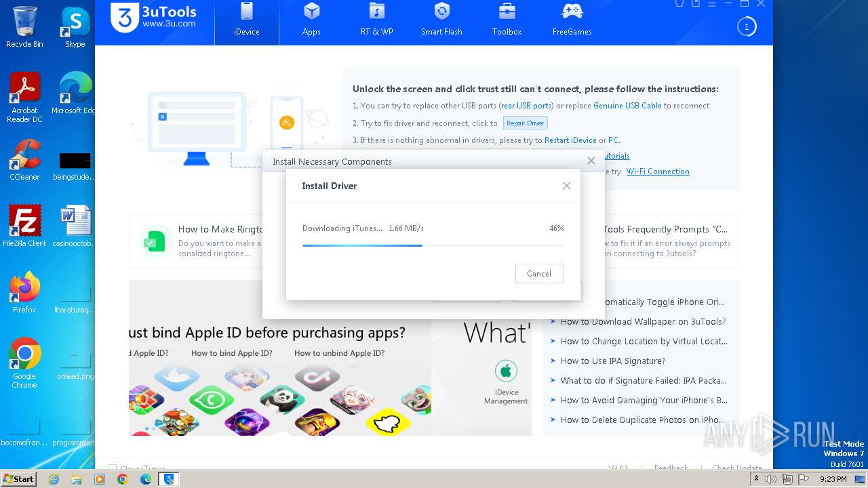The height and width of the screenshot is (488, 868).
Task: Close the Install Driver dialog
Action: pos(567,186)
